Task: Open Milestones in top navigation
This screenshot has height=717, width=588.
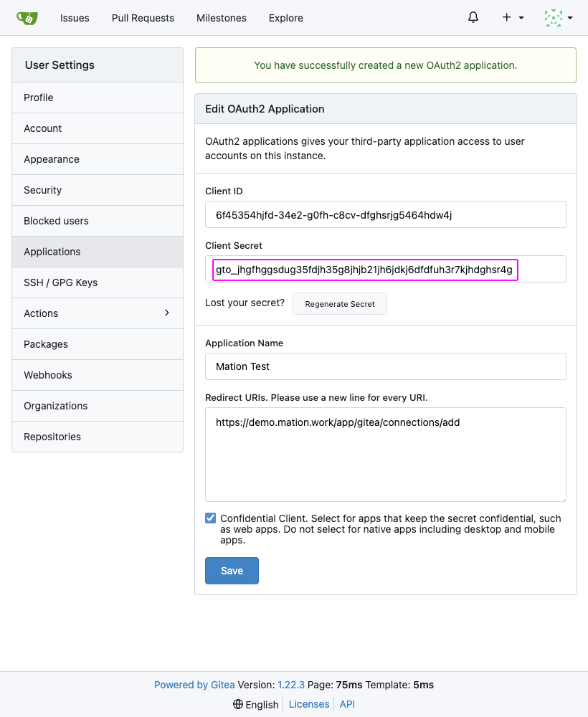Action: (222, 18)
